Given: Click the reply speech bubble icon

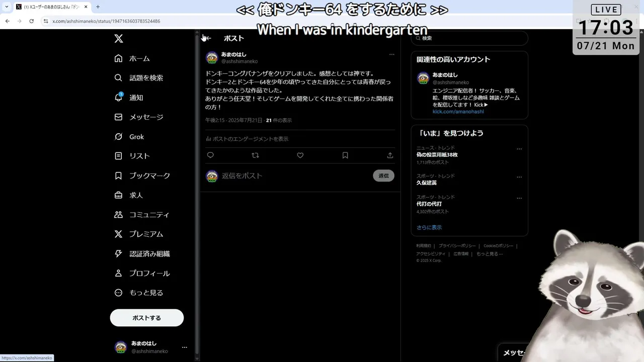Looking at the screenshot, I should [x=210, y=155].
